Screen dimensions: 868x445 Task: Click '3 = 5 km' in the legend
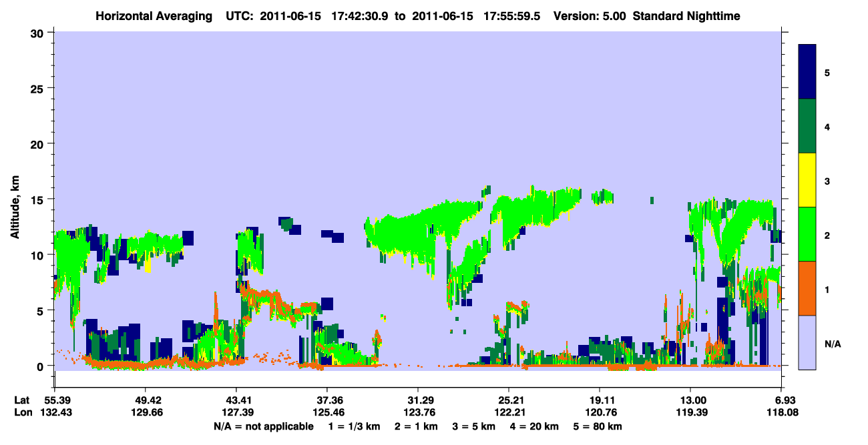pos(475,426)
